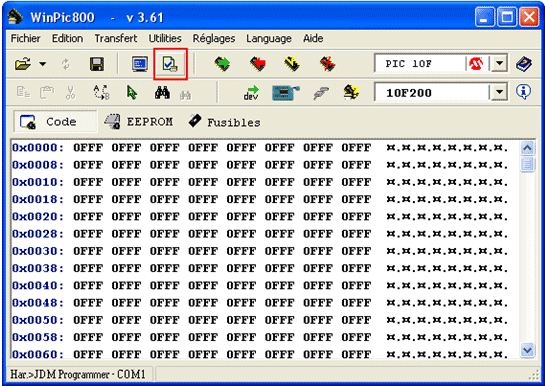Expand the recent files arrow next to Open

42,64
